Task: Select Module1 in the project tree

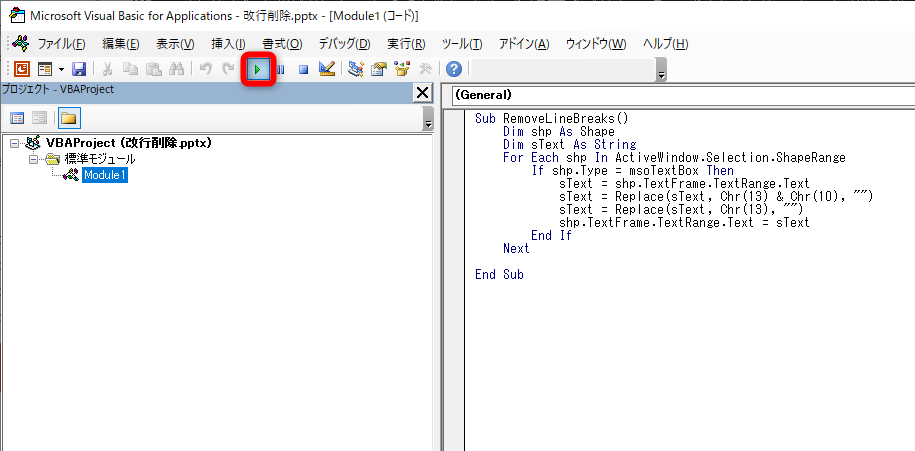Action: pyautogui.click(x=104, y=174)
